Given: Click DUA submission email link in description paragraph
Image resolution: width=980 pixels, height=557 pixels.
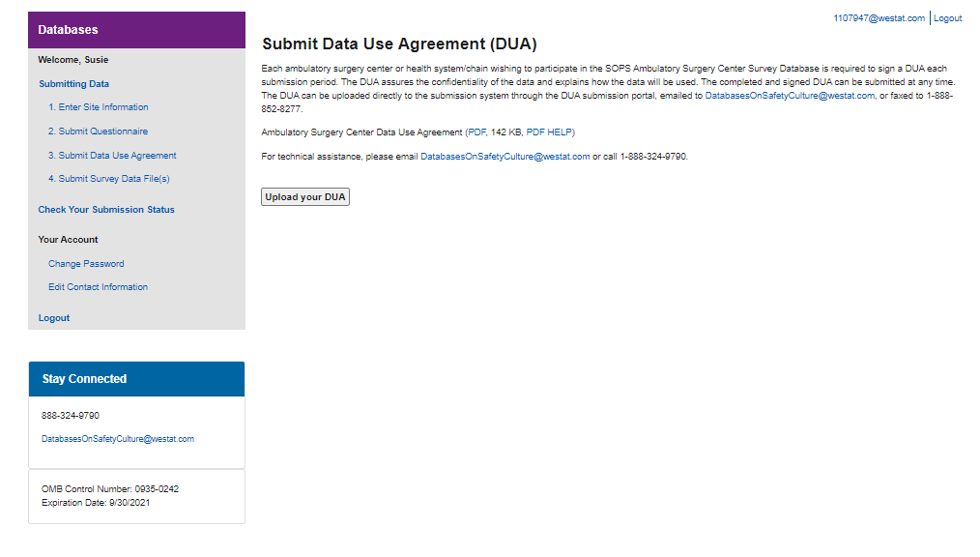Looking at the screenshot, I should point(790,97).
